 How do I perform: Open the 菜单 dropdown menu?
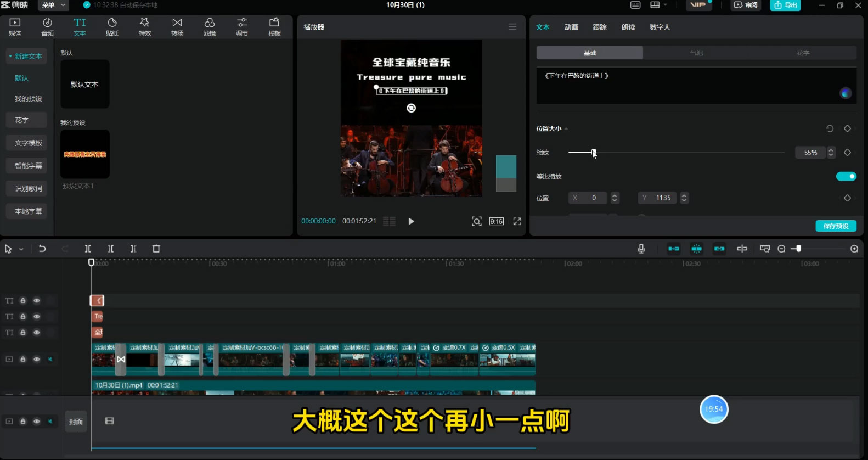pyautogui.click(x=54, y=5)
